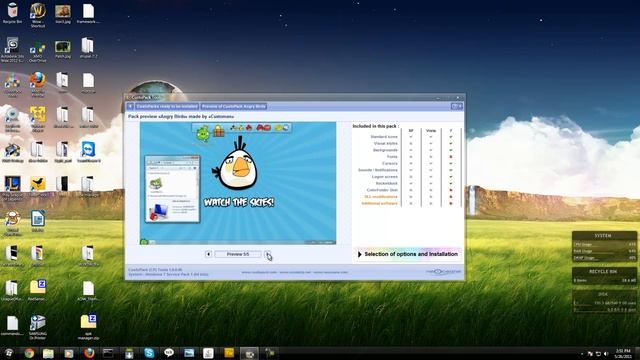This screenshot has height=360, width=640.
Task: Click Selection of options and installation
Action: (407, 254)
